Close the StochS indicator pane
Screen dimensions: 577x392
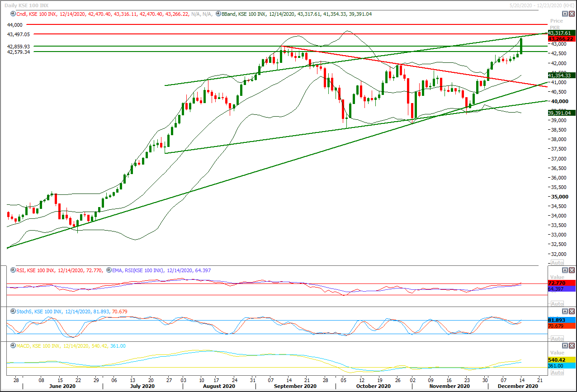click(572, 311)
